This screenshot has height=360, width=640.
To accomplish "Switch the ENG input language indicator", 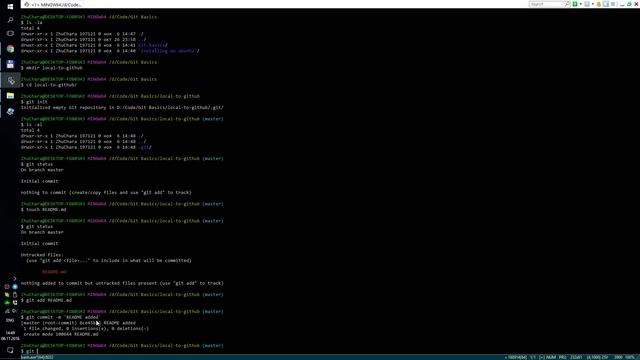I will [x=10, y=320].
